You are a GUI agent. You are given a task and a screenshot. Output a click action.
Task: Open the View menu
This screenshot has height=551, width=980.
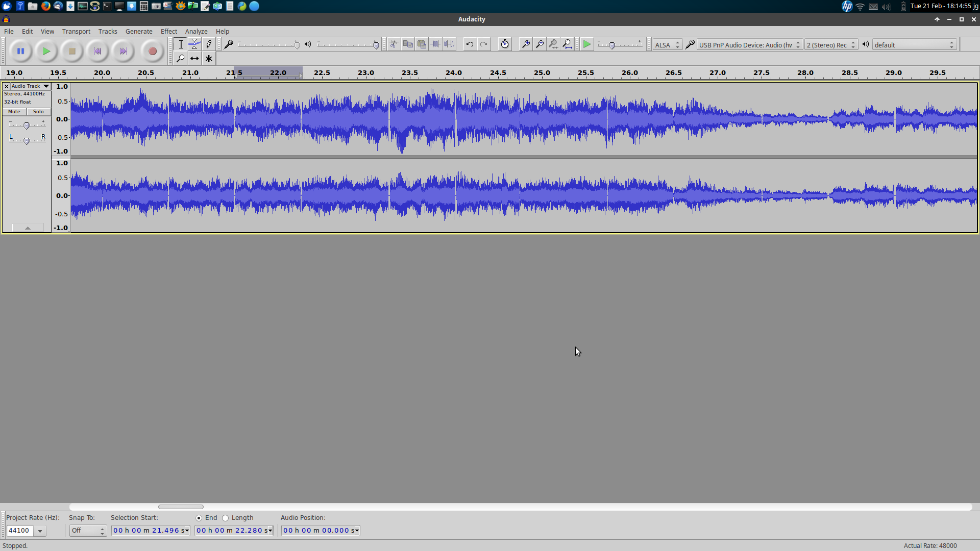pyautogui.click(x=47, y=31)
